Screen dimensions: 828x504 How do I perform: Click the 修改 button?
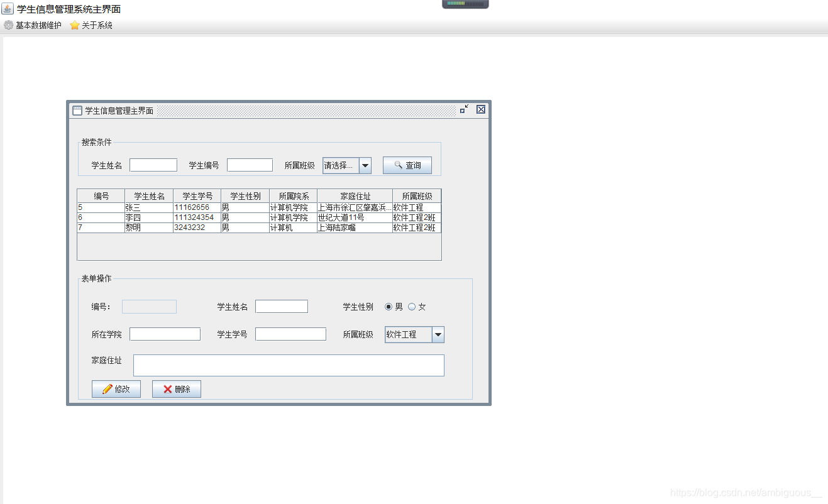click(x=116, y=389)
